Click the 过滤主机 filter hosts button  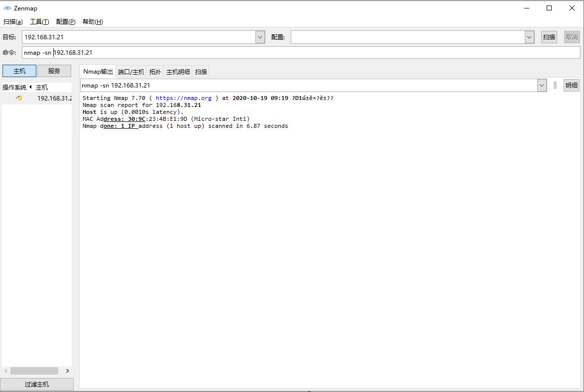(37, 384)
